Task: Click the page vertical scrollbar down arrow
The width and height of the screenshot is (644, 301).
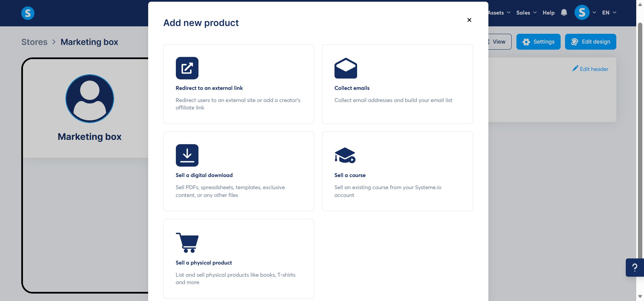Action: 640,297
